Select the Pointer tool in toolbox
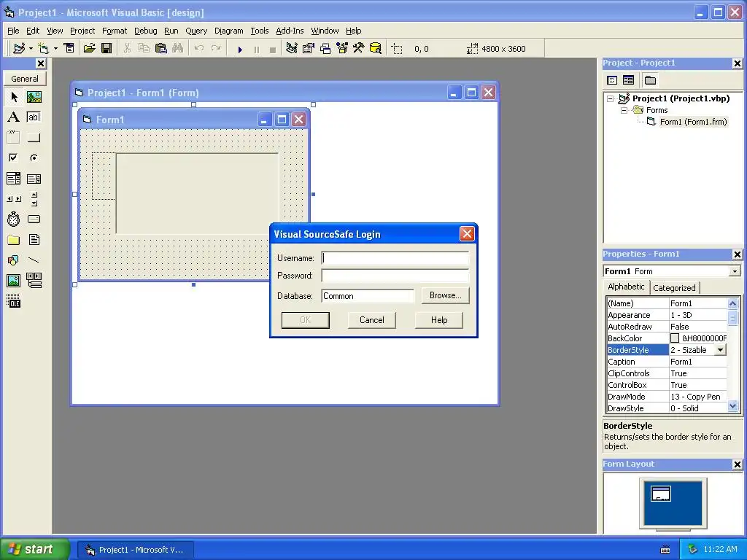This screenshot has width=747, height=560. click(x=14, y=97)
